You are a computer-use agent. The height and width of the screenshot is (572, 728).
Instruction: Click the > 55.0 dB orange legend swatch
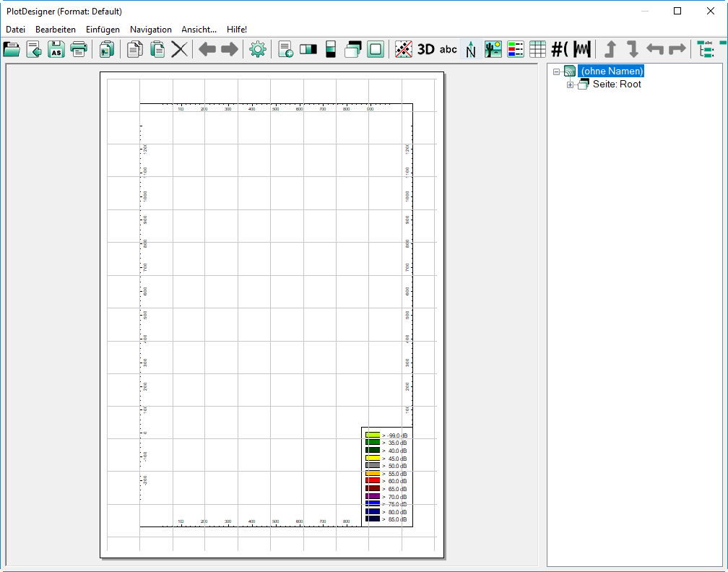pos(373,473)
